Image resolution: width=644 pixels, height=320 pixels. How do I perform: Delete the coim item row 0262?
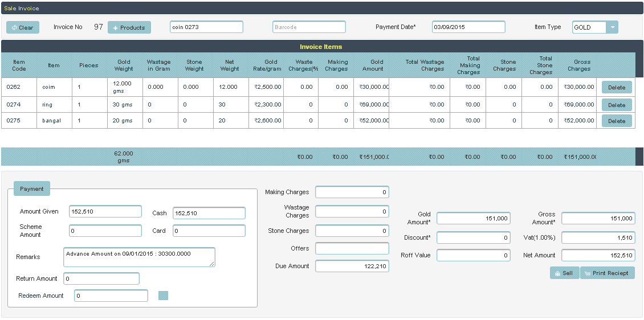click(617, 88)
